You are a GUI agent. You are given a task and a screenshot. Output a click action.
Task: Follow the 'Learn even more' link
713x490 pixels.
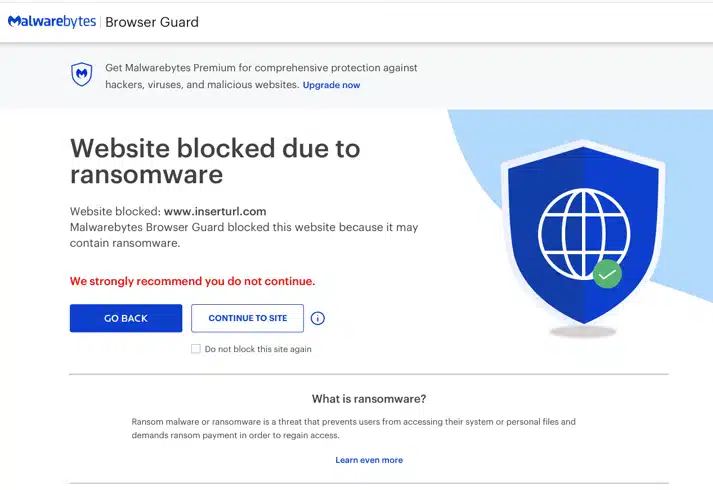click(369, 460)
